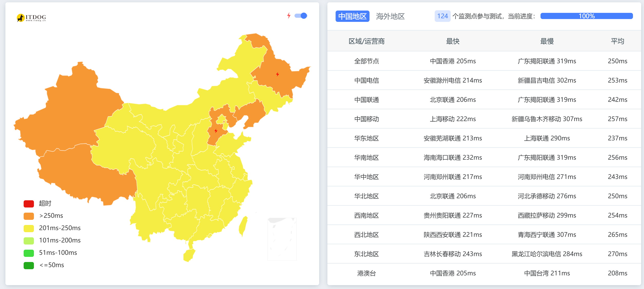Select the 全部节点 row label

[366, 61]
